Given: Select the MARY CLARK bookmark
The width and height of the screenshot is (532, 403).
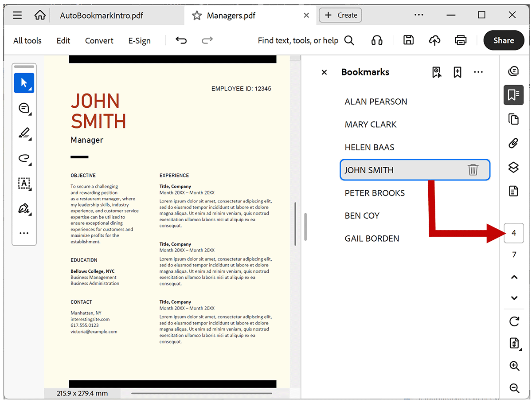Looking at the screenshot, I should tap(371, 125).
